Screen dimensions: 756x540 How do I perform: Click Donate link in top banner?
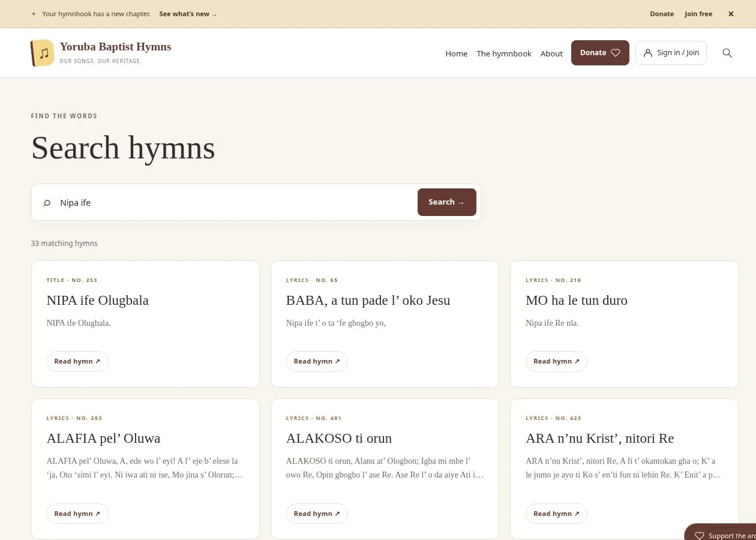[x=662, y=14]
